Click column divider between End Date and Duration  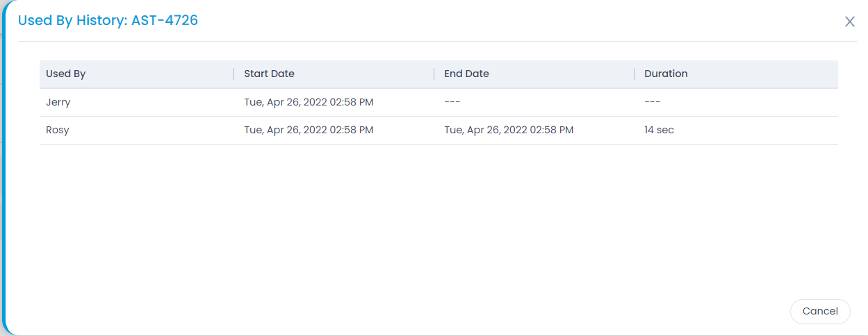634,74
